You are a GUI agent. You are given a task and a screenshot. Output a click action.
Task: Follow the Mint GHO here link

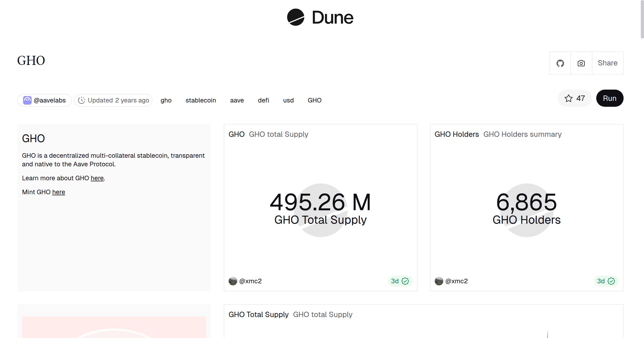tap(58, 192)
